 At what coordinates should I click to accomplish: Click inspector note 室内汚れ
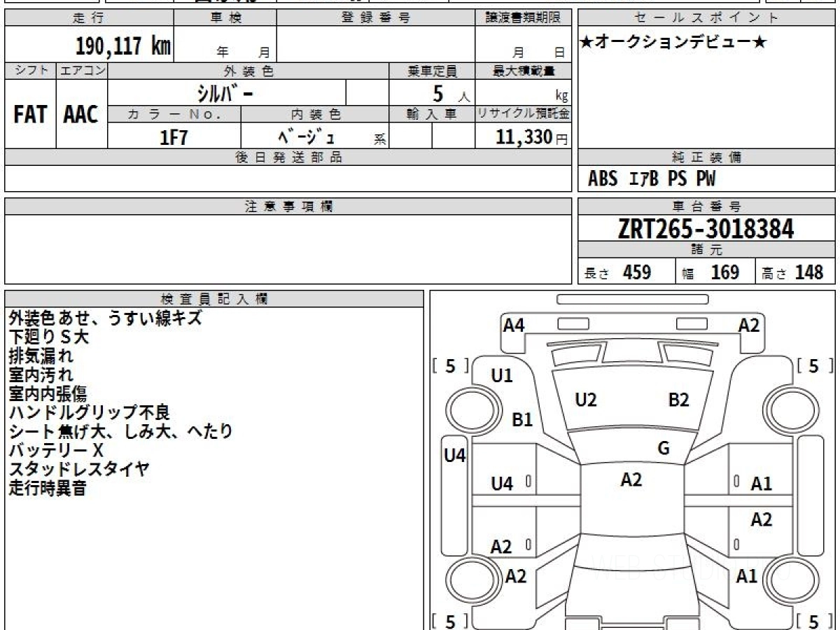[x=41, y=374]
